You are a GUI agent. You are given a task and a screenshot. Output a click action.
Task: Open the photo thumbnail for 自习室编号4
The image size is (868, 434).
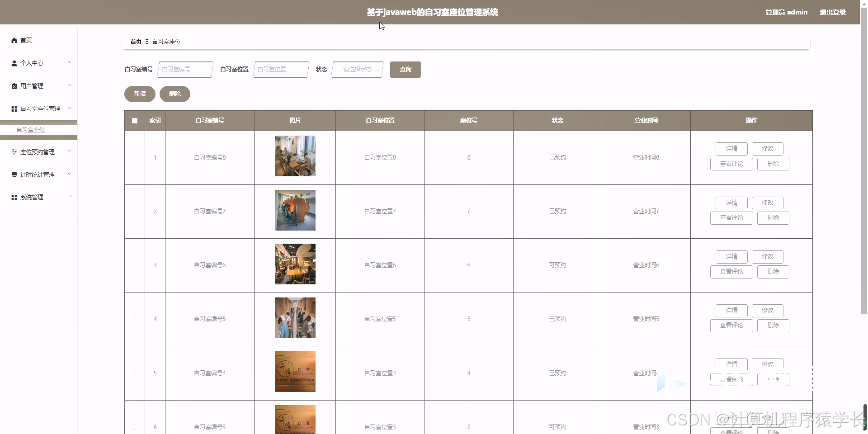(295, 372)
